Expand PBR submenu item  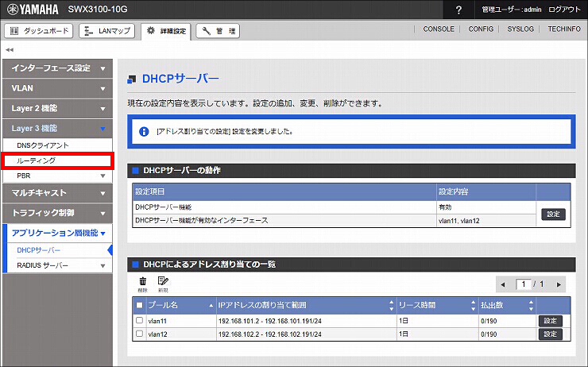pos(57,176)
